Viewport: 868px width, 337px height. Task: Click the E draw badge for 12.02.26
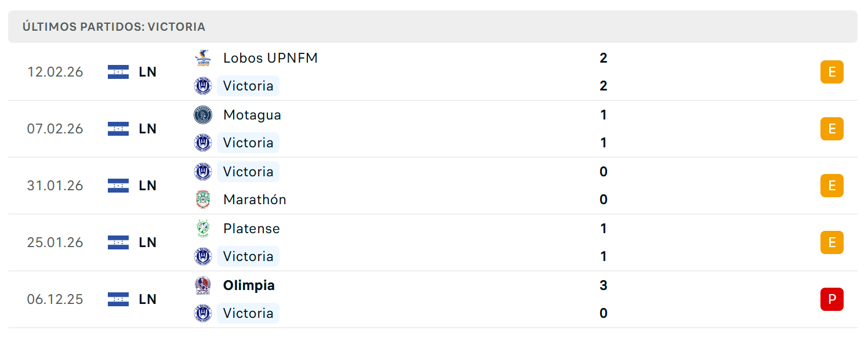tap(832, 72)
